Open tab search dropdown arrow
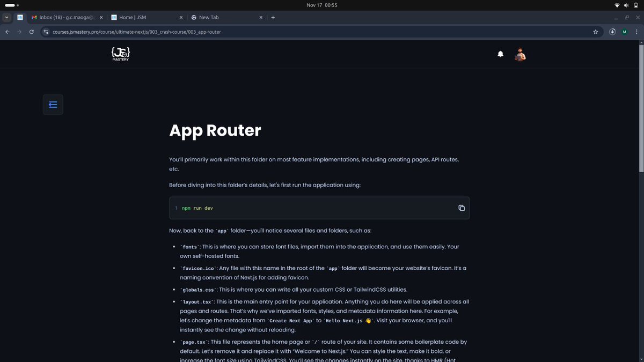Viewport: 644px width, 362px height. pos(6,17)
